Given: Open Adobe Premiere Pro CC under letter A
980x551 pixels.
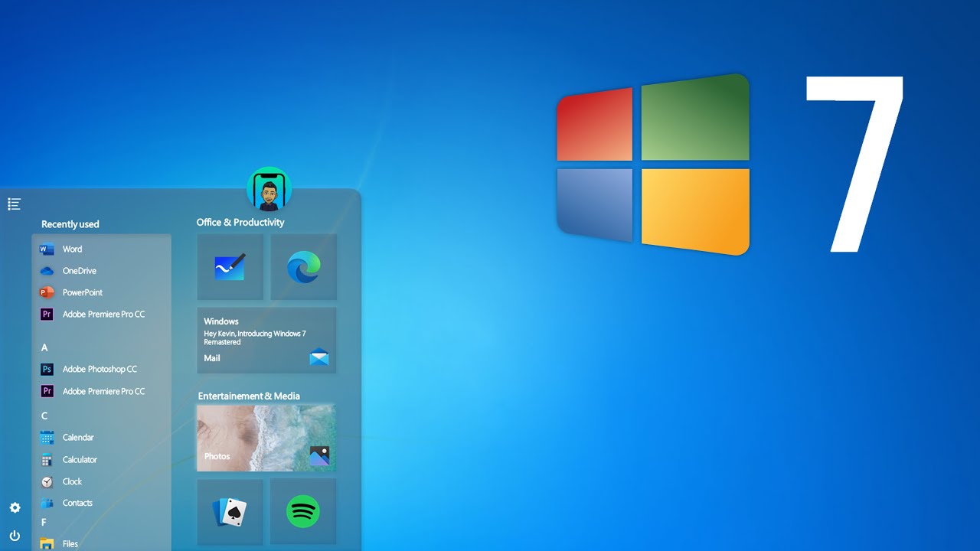Looking at the screenshot, I should [x=101, y=391].
